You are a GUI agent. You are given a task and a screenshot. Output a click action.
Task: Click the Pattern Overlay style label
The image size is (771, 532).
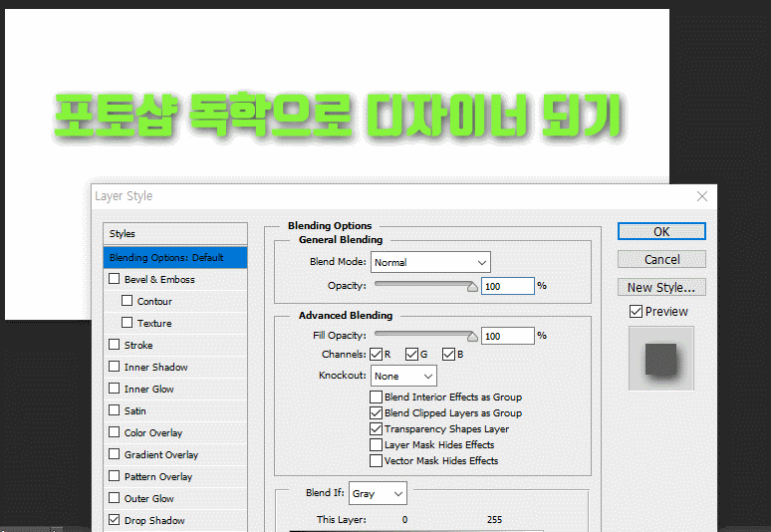click(157, 477)
